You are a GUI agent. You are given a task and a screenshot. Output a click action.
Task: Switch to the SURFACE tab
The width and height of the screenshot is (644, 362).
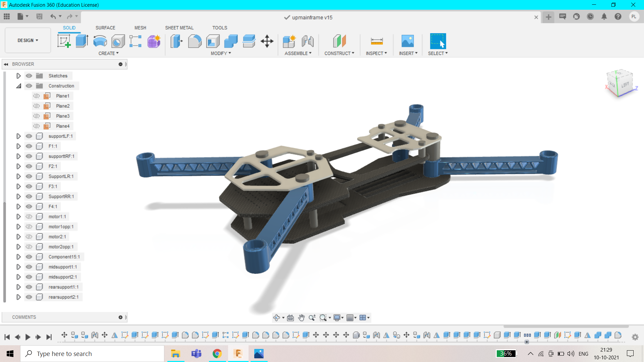coord(105,28)
